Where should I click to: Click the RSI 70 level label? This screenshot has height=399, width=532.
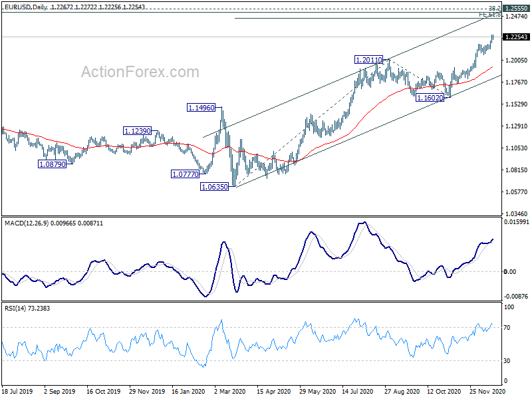click(x=507, y=328)
